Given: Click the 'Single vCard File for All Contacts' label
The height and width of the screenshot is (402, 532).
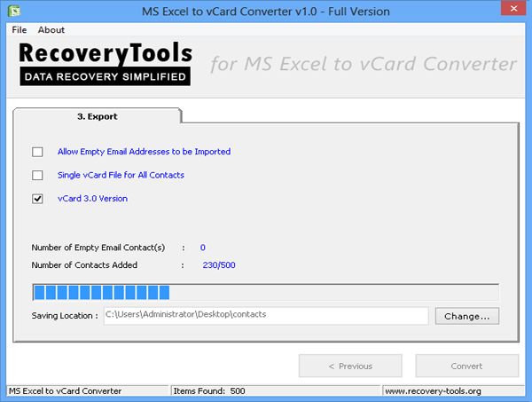Looking at the screenshot, I should pos(121,175).
